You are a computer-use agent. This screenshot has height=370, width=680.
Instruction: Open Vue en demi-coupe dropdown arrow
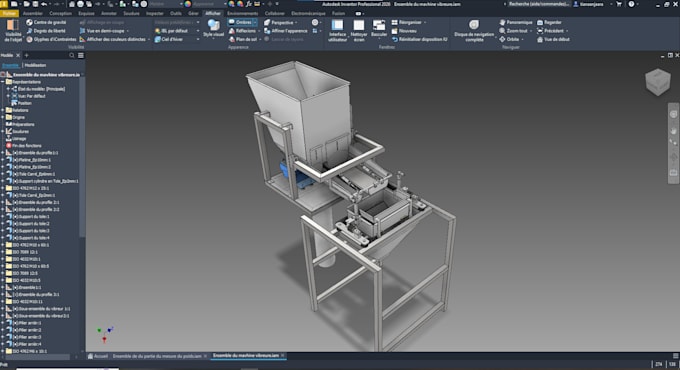[128, 31]
